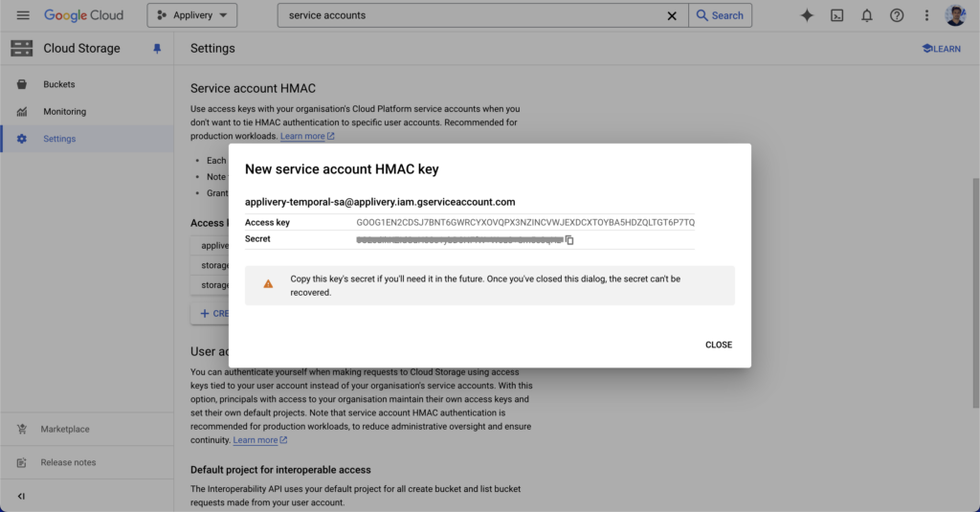980x512 pixels.
Task: Click the Marketplace cart icon
Action: (x=21, y=429)
